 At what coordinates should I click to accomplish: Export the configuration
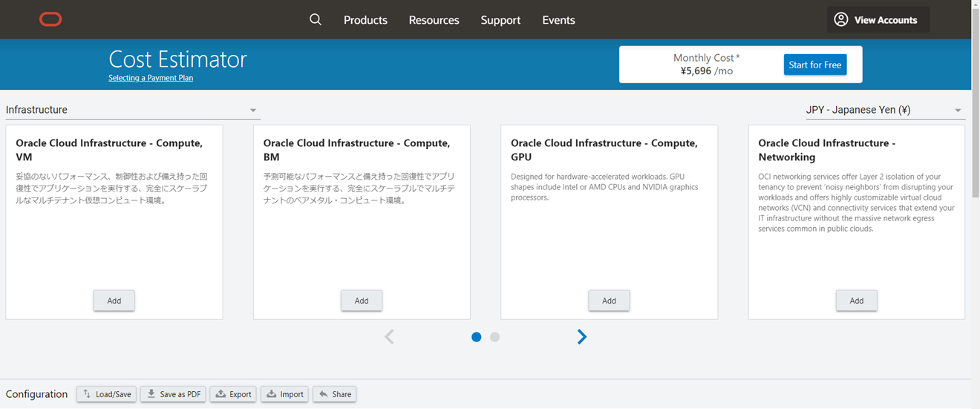[233, 394]
